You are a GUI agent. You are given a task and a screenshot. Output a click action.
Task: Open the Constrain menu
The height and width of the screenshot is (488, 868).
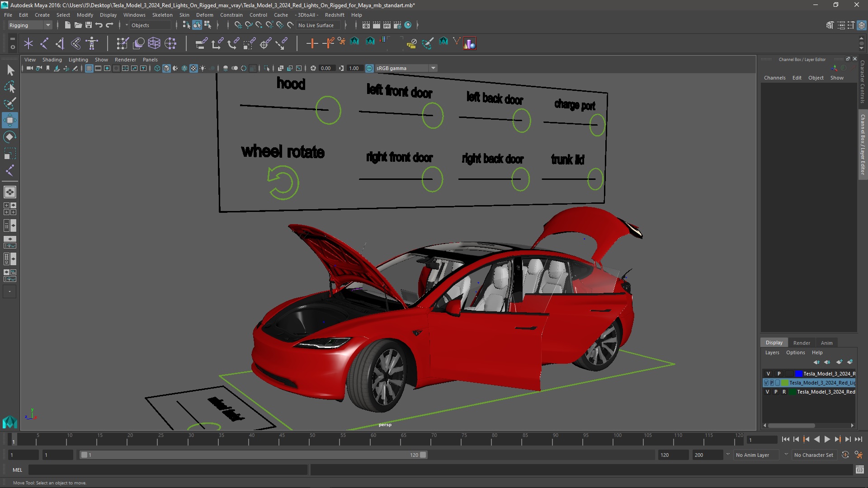click(231, 15)
